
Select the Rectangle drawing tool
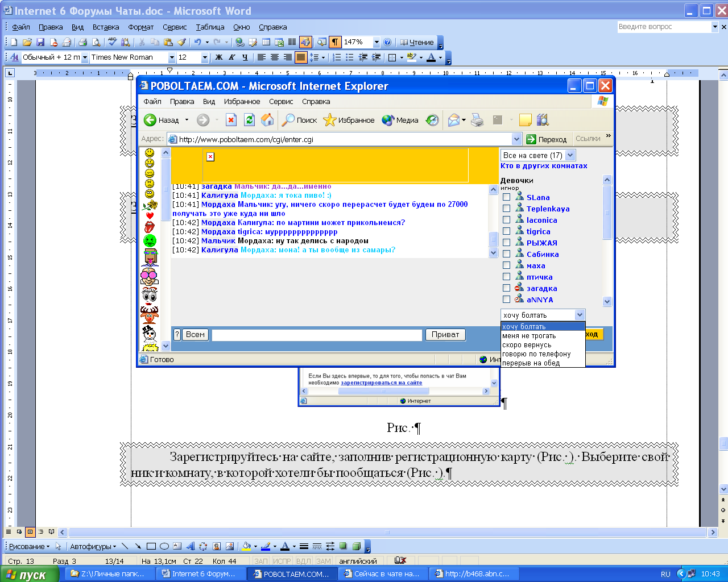[151, 546]
